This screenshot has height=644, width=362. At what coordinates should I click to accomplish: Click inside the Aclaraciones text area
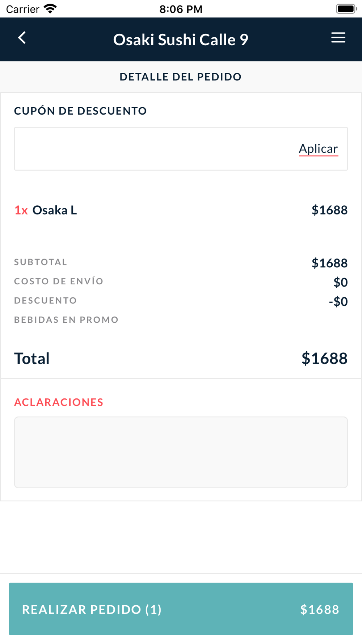181,452
